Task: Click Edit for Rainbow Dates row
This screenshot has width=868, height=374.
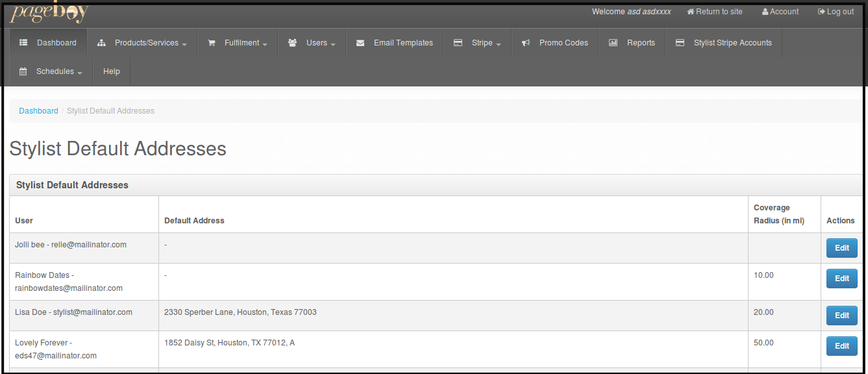Action: tap(841, 279)
